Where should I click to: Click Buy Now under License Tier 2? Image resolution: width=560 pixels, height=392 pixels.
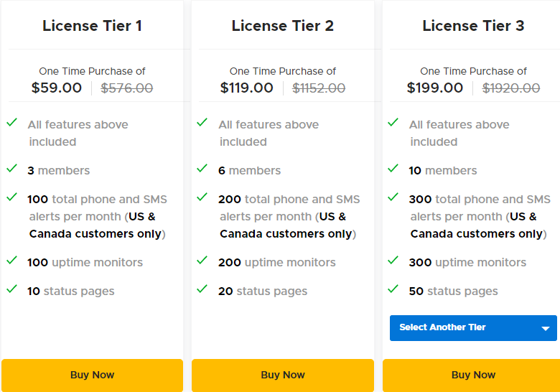(283, 375)
